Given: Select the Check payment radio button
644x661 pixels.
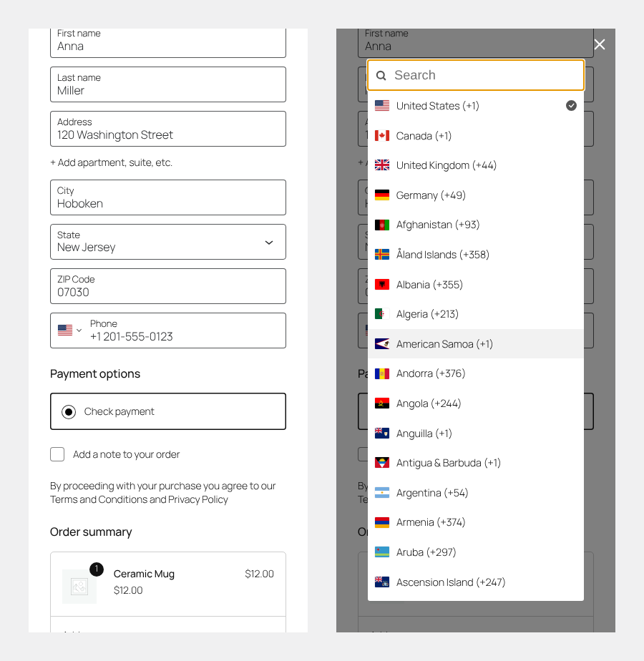Looking at the screenshot, I should click(68, 412).
